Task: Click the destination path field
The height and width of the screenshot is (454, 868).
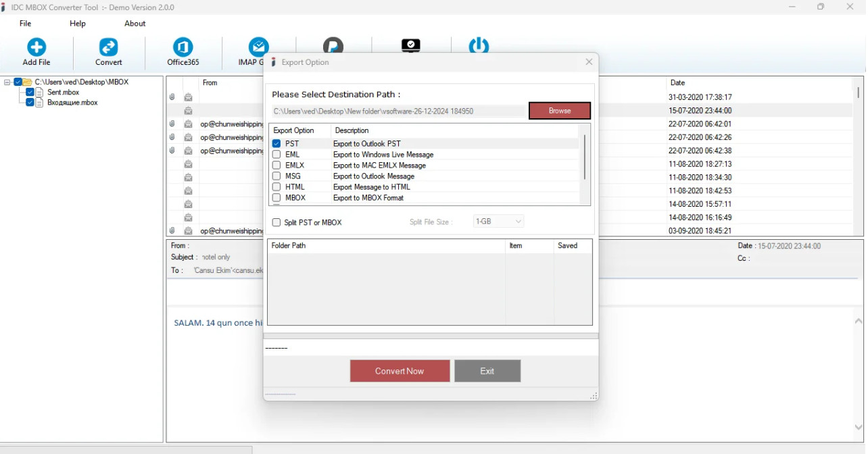Action: [398, 111]
